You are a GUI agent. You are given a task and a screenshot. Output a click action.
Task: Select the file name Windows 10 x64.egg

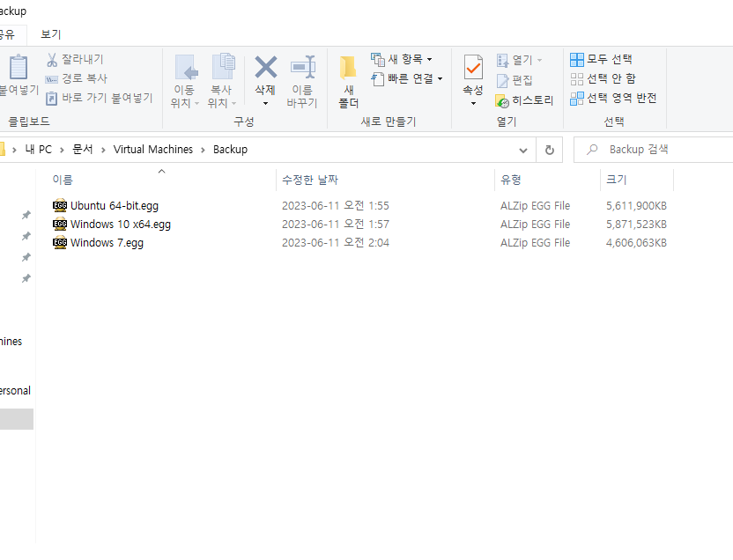pyautogui.click(x=121, y=225)
